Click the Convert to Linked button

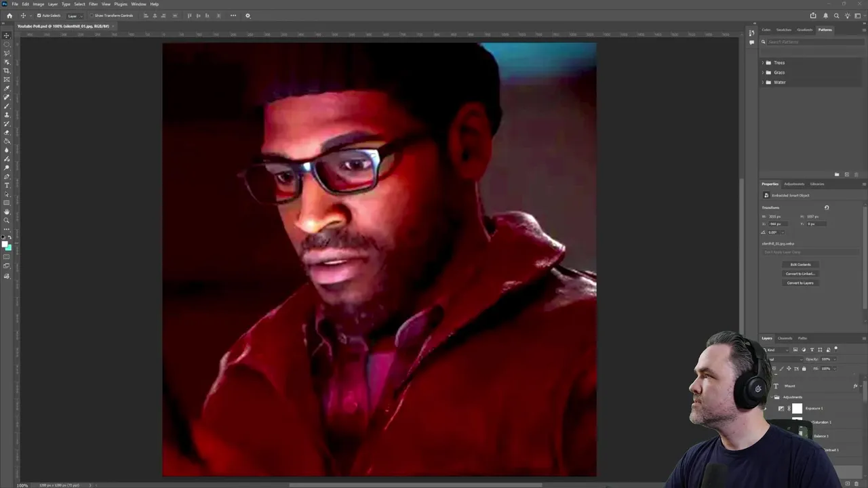pyautogui.click(x=800, y=274)
